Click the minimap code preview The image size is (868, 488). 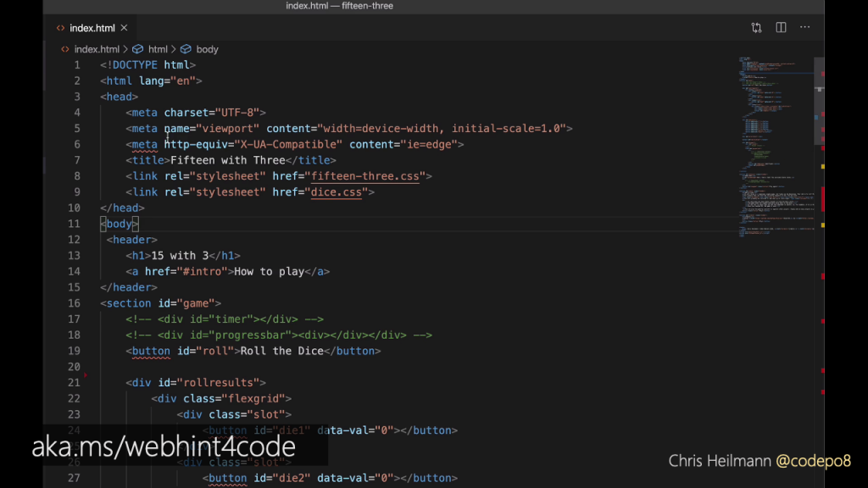(775, 147)
